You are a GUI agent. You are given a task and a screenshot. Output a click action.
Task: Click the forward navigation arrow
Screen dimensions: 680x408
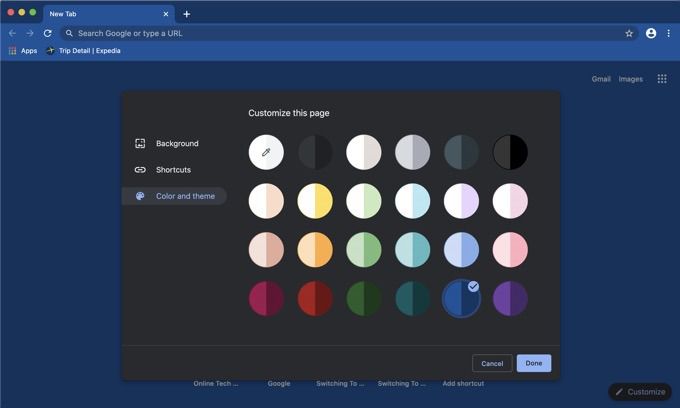29,33
